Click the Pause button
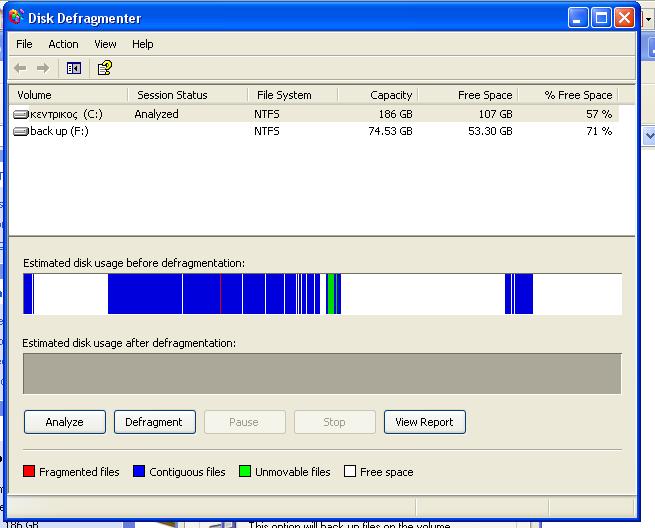This screenshot has width=655, height=528. tap(244, 422)
